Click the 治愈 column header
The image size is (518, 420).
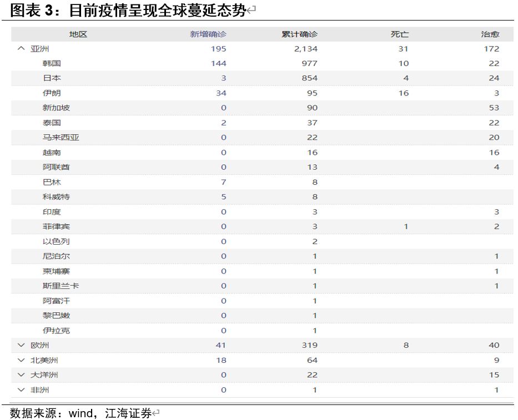[x=490, y=33]
